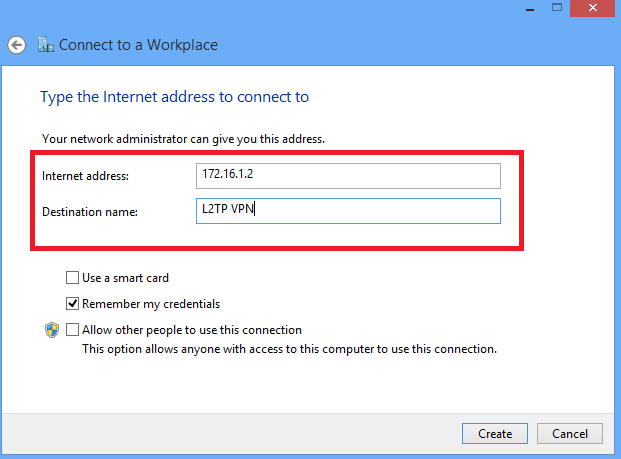Tick the Allow other people checkbox
The height and width of the screenshot is (459, 621).
72,329
